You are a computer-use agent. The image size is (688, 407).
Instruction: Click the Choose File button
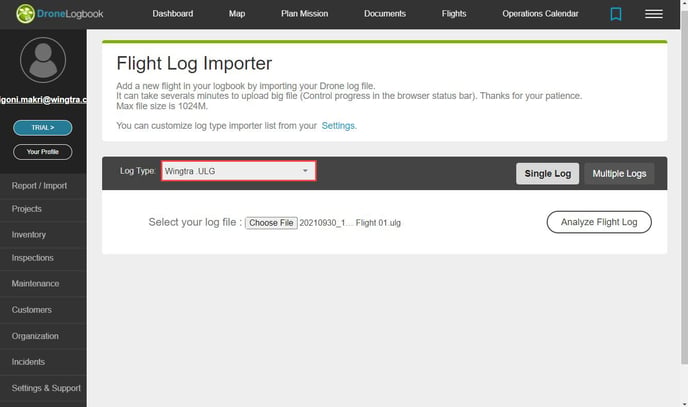[272, 222]
